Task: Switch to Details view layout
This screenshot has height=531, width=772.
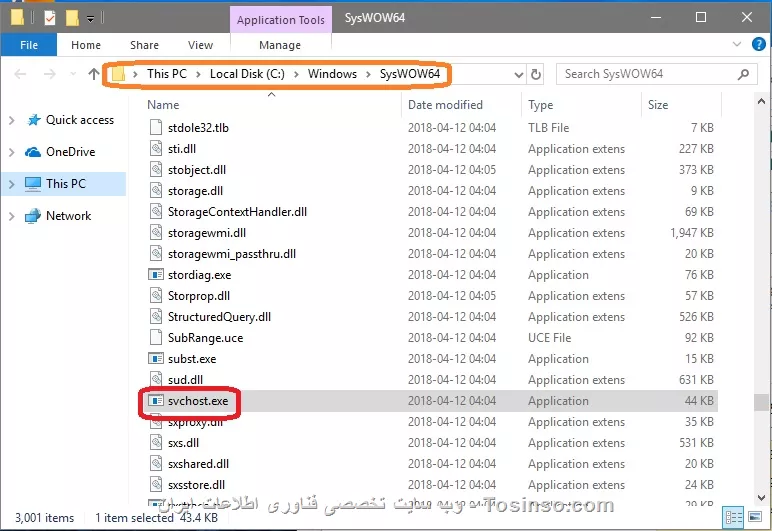Action: click(x=734, y=517)
